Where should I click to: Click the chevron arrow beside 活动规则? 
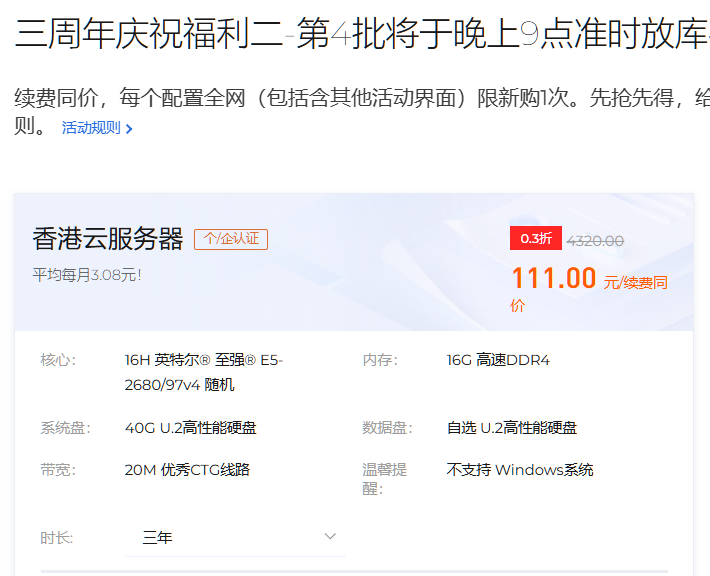129,129
